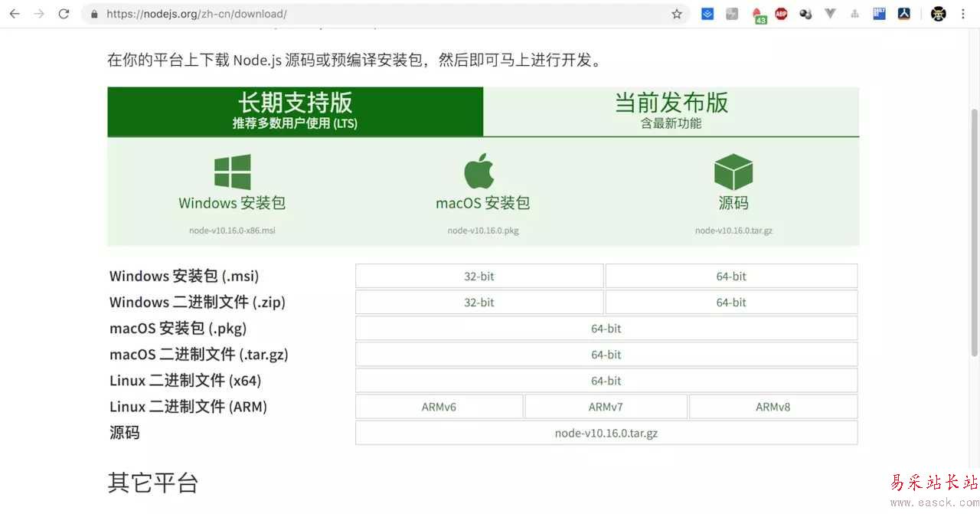The height and width of the screenshot is (514, 980).
Task: Download Linux ARMv7 binary
Action: [x=606, y=407]
